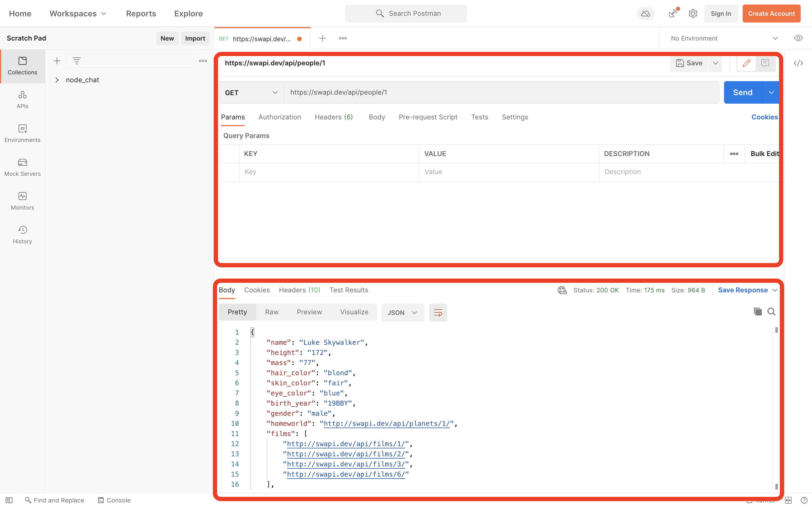Open the Monitors sidebar section
The height and width of the screenshot is (507, 812).
23,201
